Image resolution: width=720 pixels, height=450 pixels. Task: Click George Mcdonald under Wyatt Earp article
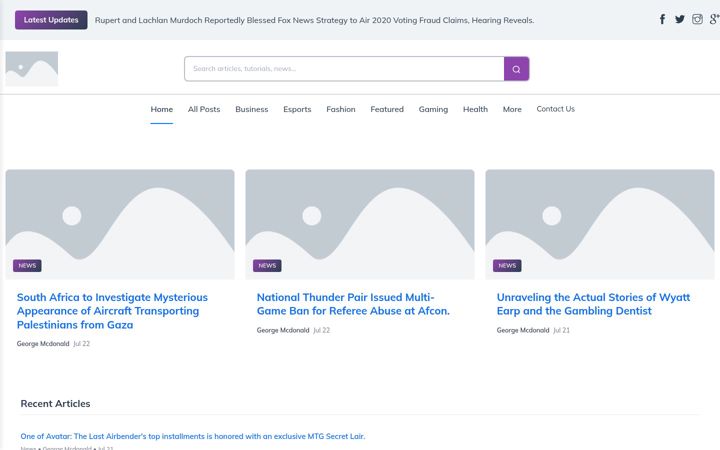[x=523, y=330]
